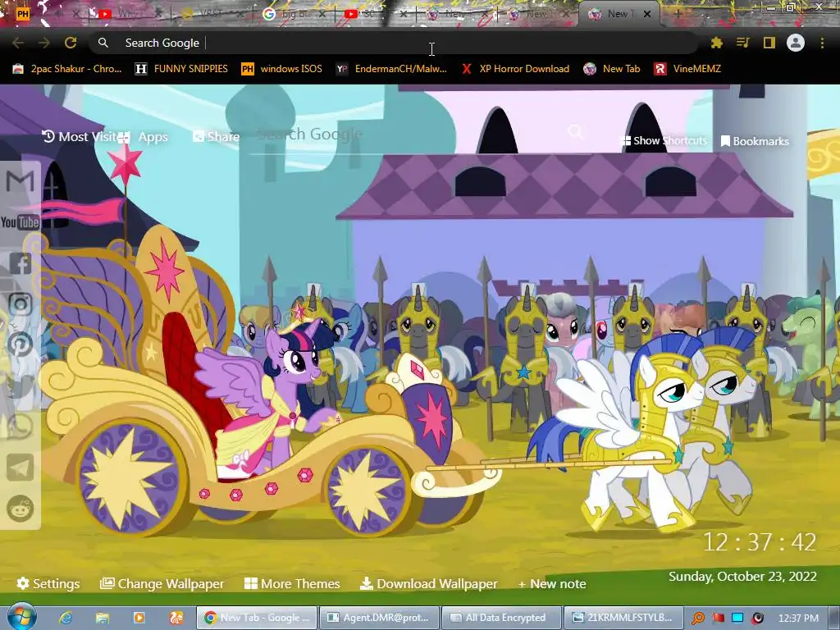This screenshot has height=630, width=840.
Task: Open the New Tab bookmark
Action: click(x=612, y=69)
